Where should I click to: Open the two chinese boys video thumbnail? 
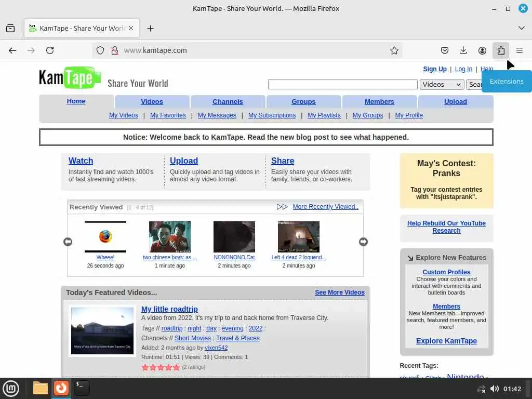(170, 237)
